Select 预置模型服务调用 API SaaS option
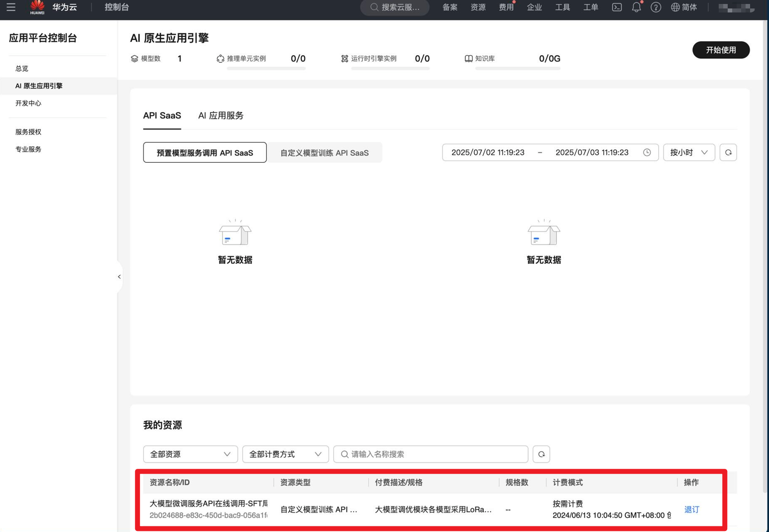 click(205, 153)
